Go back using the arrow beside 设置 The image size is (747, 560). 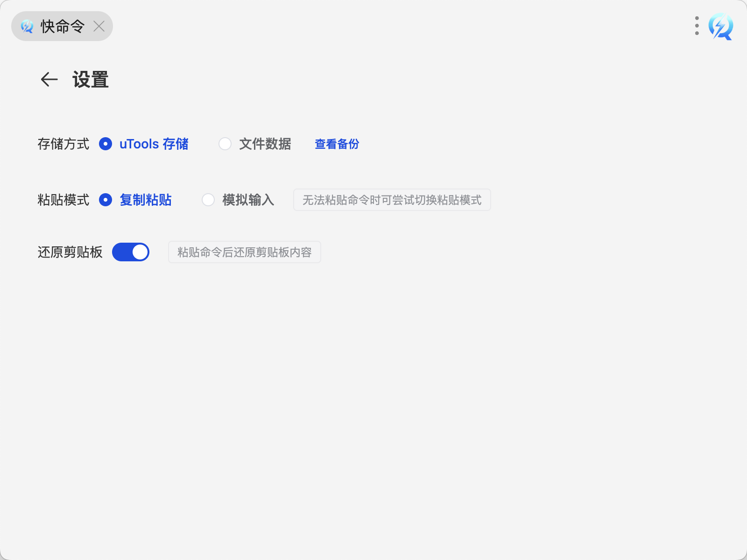49,80
